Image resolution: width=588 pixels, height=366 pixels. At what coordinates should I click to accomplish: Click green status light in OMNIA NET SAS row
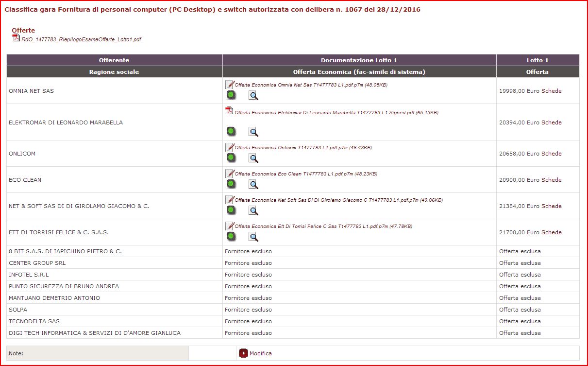point(231,95)
